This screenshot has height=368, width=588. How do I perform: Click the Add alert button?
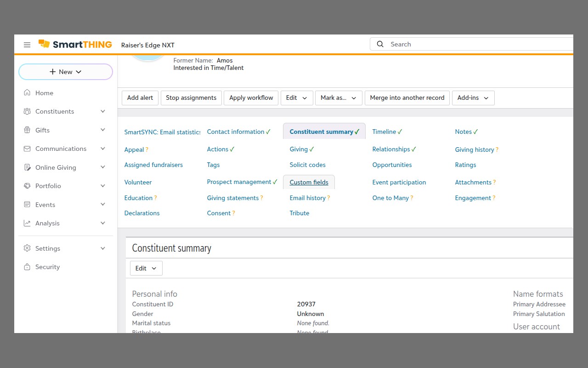click(x=140, y=98)
